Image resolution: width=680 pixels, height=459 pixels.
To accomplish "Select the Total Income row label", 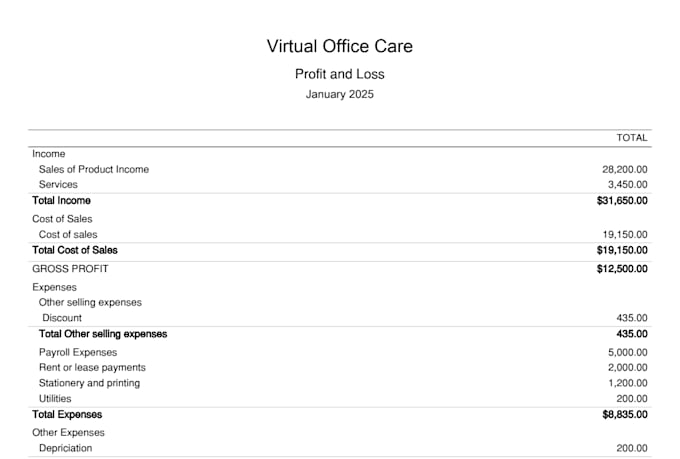I will coord(61,200).
